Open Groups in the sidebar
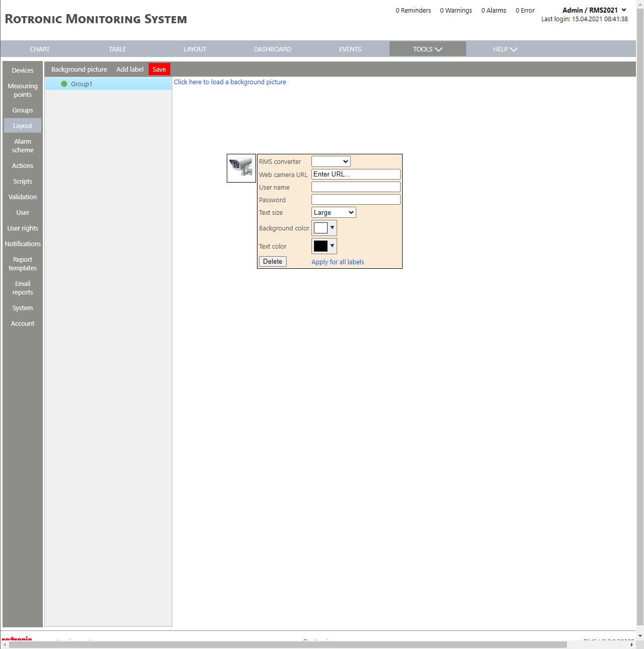Image resolution: width=644 pixels, height=649 pixels. [23, 110]
